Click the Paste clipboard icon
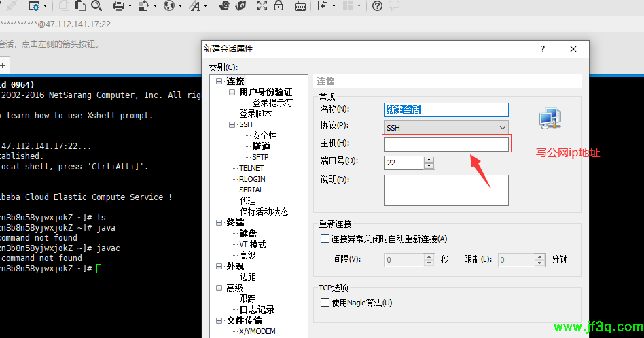This screenshot has width=644, height=338. pos(80,6)
